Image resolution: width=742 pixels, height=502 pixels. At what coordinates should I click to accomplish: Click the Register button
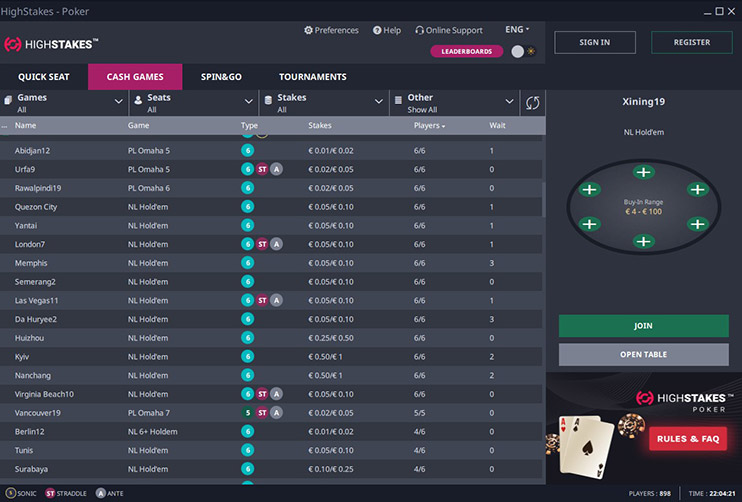tap(692, 42)
